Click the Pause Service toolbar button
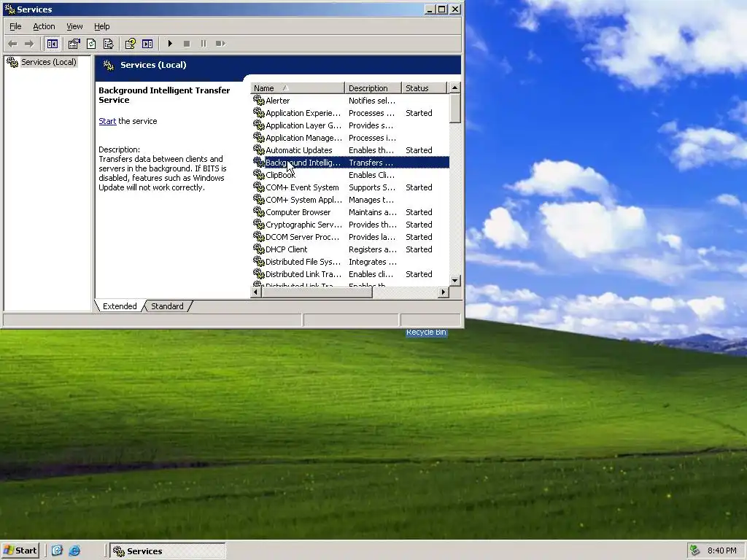This screenshot has height=560, width=747. click(x=204, y=44)
